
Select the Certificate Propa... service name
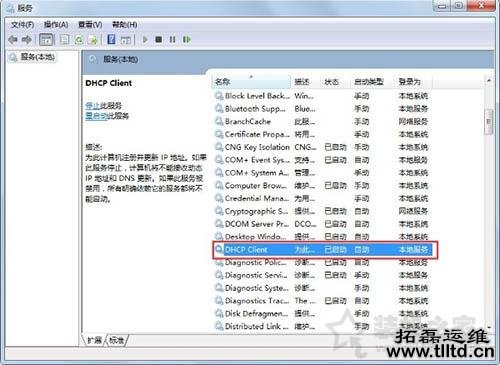(x=257, y=134)
